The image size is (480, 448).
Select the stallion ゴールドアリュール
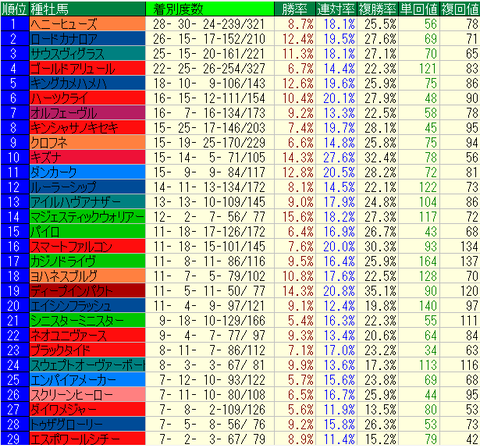(x=87, y=68)
